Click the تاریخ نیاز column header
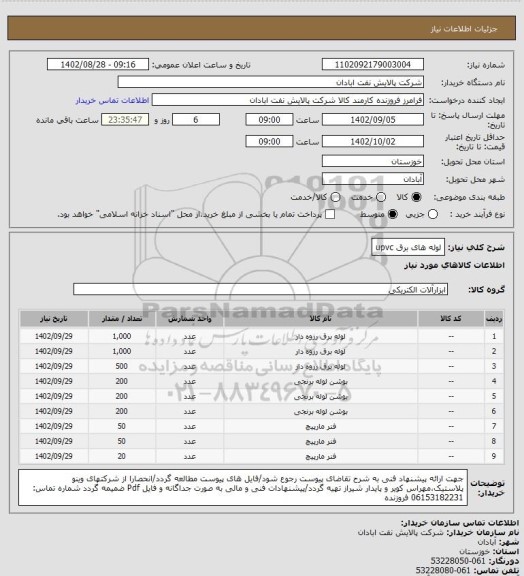 pyautogui.click(x=54, y=318)
